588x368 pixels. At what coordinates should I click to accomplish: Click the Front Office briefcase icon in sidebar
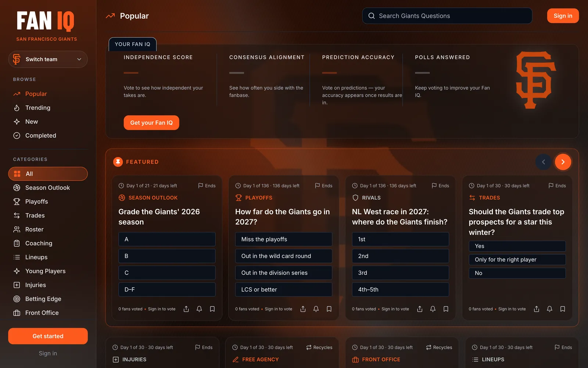[17, 313]
